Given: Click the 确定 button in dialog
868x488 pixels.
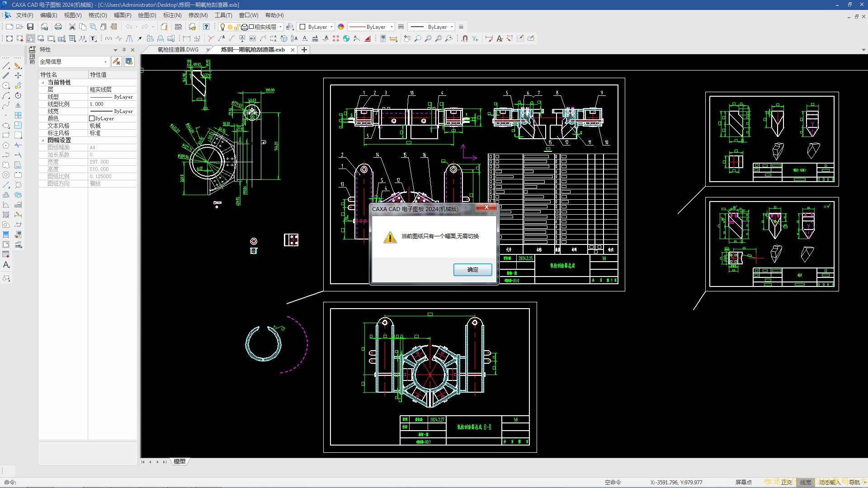Looking at the screenshot, I should 472,269.
